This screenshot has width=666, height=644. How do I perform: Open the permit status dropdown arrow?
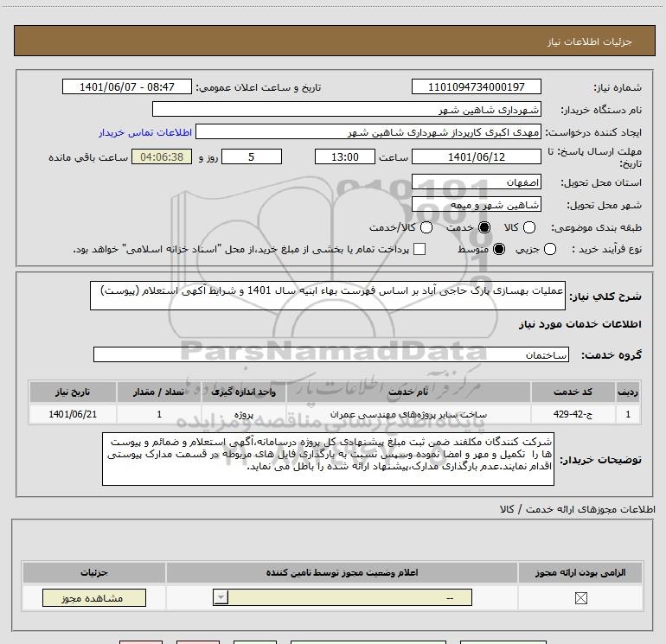click(221, 597)
